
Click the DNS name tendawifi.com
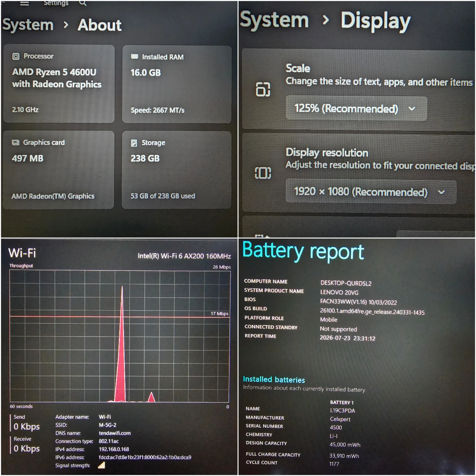115,433
